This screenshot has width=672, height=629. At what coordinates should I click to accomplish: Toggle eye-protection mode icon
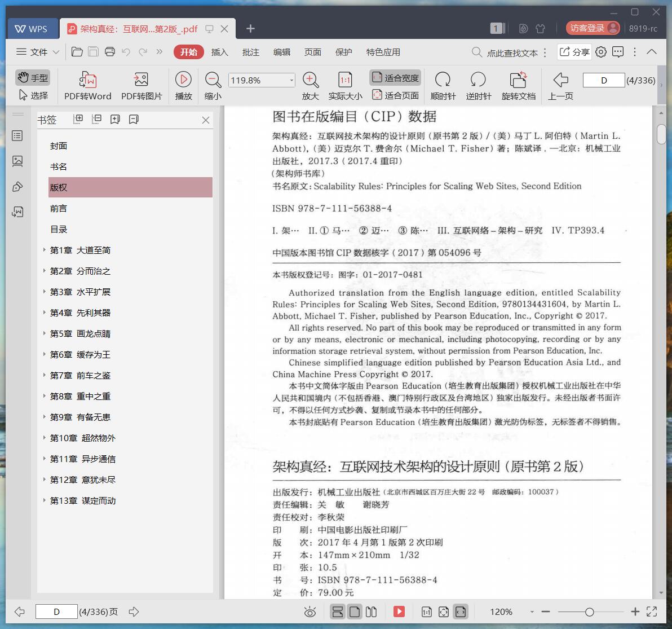pyautogui.click(x=310, y=612)
